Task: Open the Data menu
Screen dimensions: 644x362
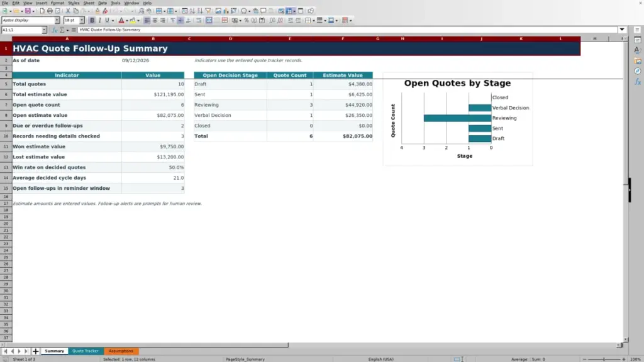Action: (x=103, y=3)
